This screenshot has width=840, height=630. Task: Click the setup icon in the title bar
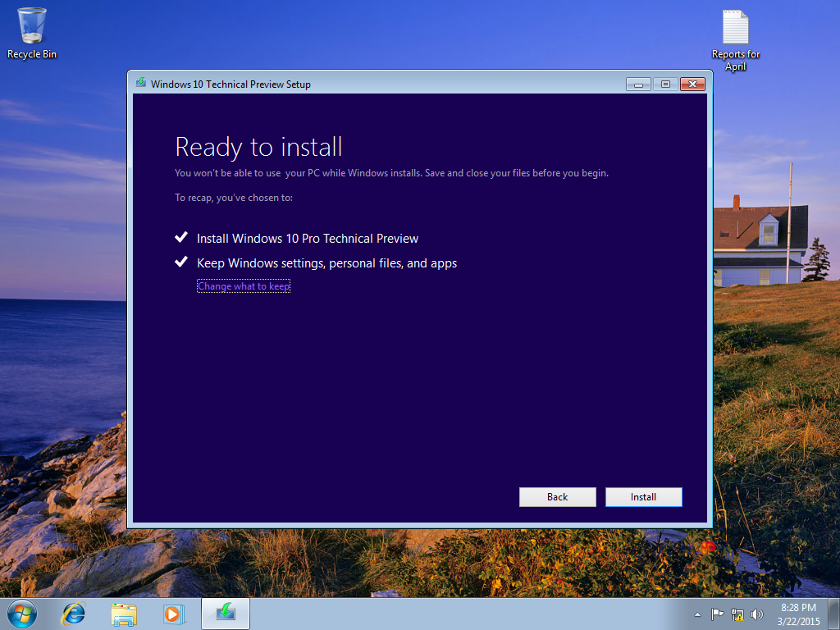(x=141, y=83)
